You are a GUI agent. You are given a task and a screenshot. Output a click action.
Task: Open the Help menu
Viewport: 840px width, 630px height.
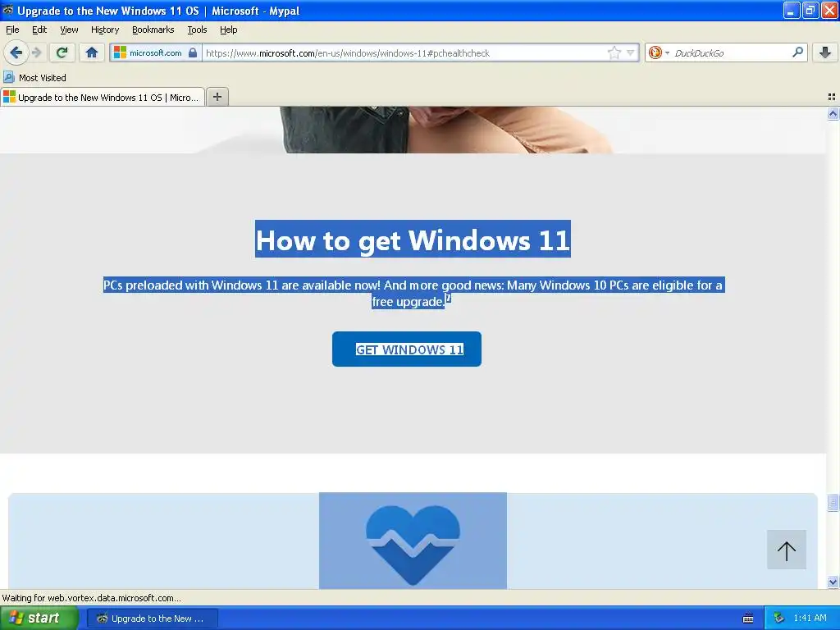click(229, 30)
